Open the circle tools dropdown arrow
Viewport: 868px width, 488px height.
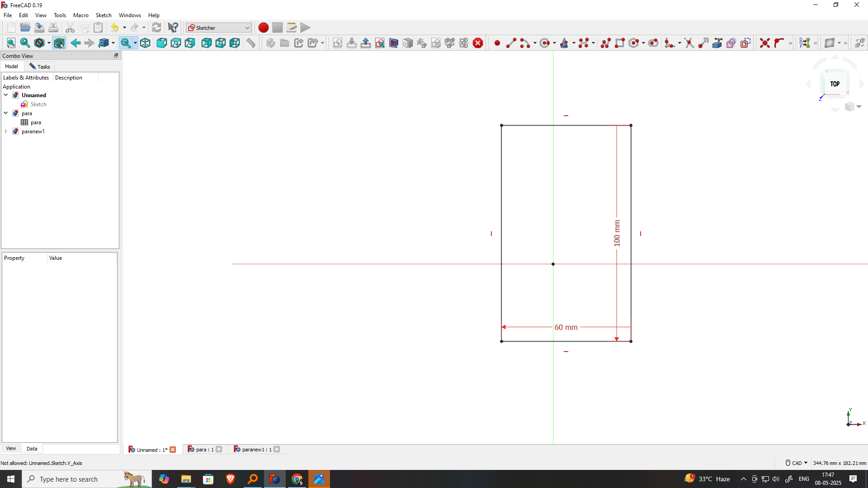coord(554,43)
